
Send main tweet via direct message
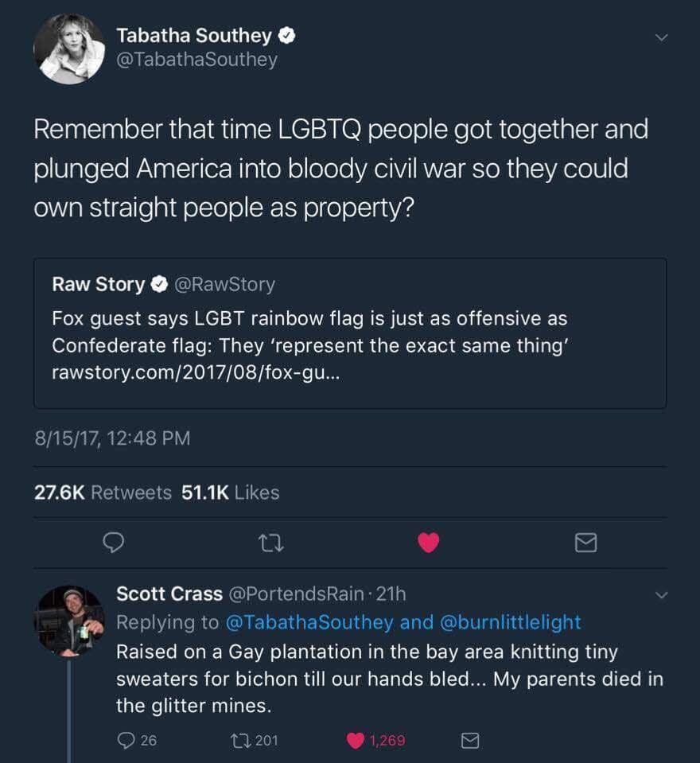pyautogui.click(x=585, y=543)
